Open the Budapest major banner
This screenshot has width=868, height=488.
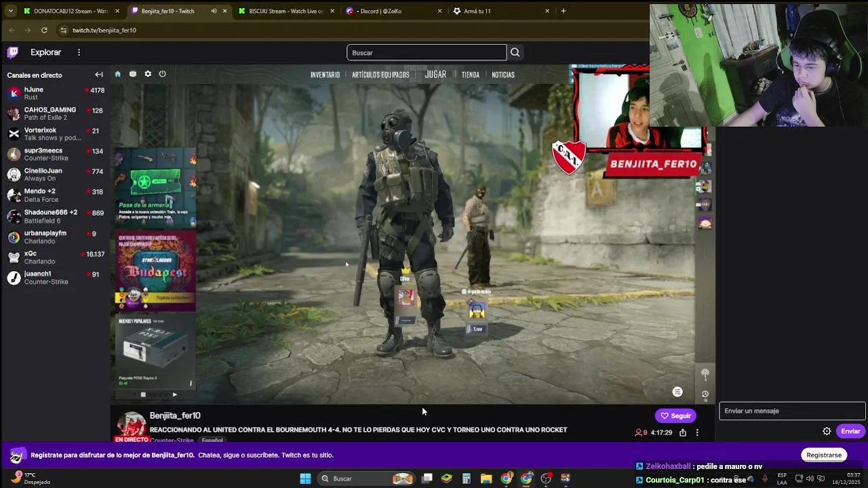coord(156,271)
